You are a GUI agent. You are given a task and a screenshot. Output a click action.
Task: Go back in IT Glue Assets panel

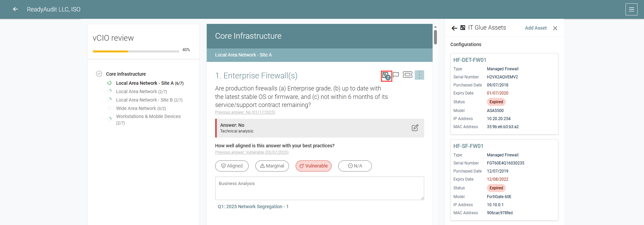(454, 28)
